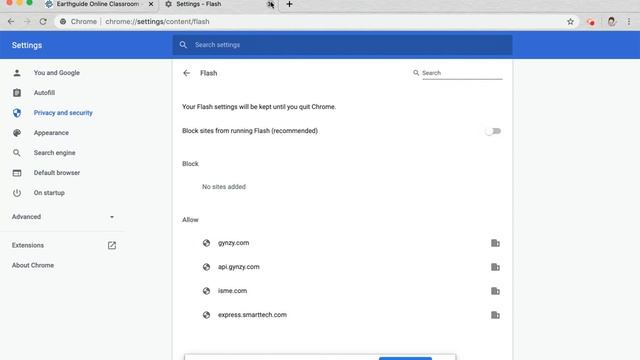Open the red extension icon in toolbar
This screenshot has width=640, height=360.
tap(590, 22)
